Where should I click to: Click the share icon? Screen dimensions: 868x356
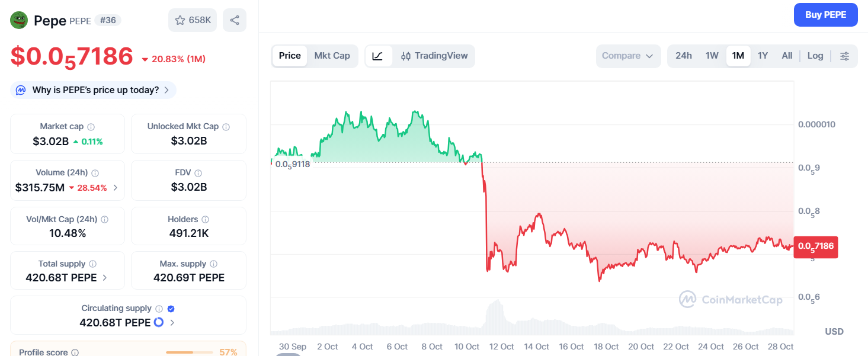[x=235, y=20]
